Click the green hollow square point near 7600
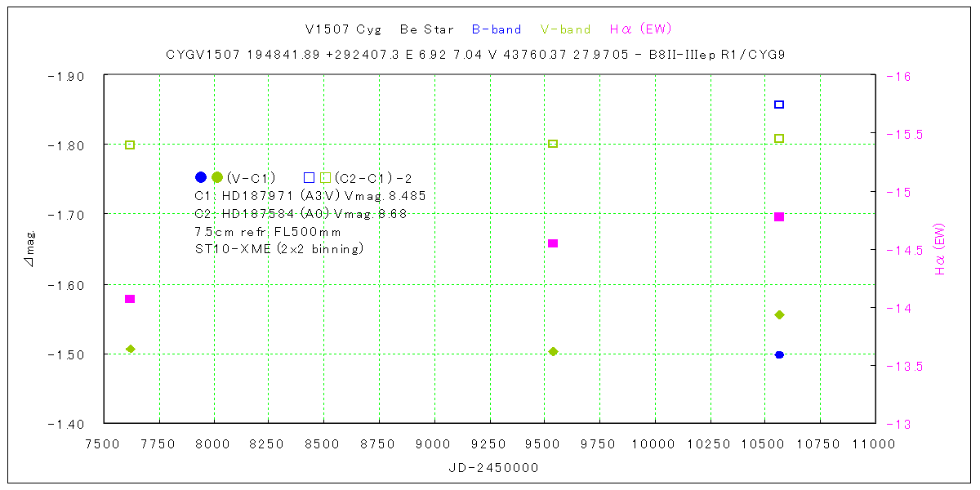The height and width of the screenshot is (490, 980). click(x=130, y=145)
